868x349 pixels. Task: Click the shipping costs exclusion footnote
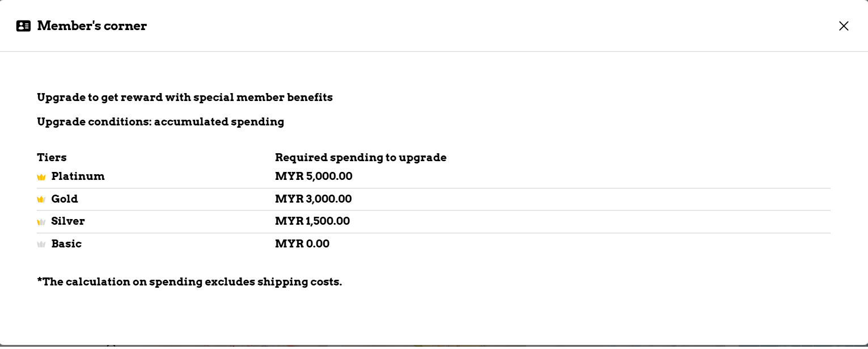pos(189,282)
